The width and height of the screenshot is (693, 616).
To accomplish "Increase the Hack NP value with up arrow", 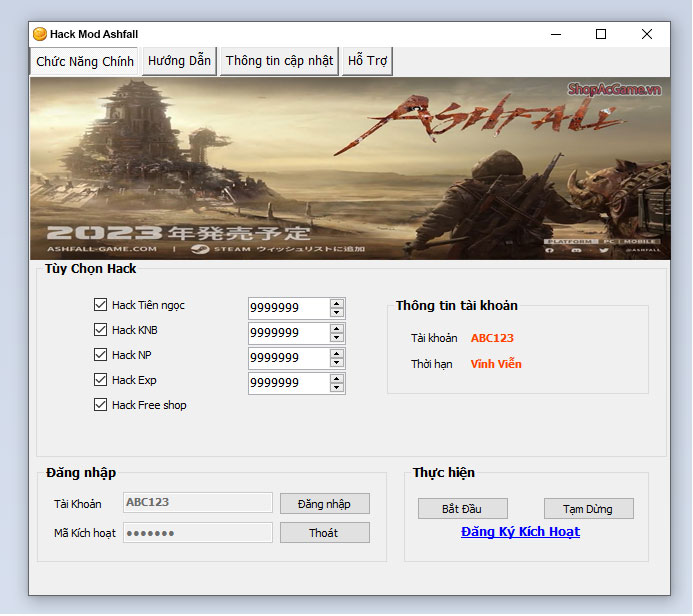I will coord(337,354).
